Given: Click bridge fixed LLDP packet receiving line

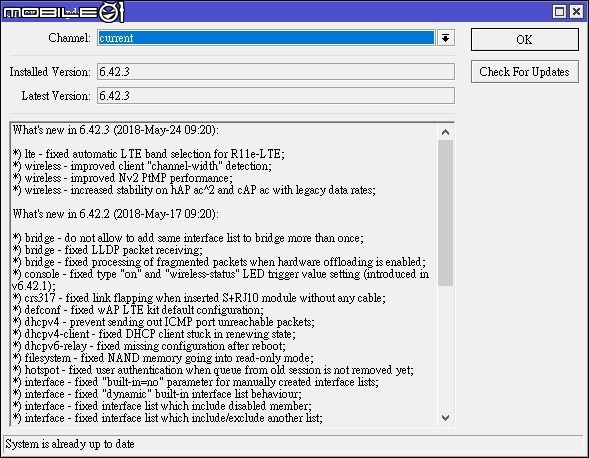Looking at the screenshot, I should coord(107,250).
